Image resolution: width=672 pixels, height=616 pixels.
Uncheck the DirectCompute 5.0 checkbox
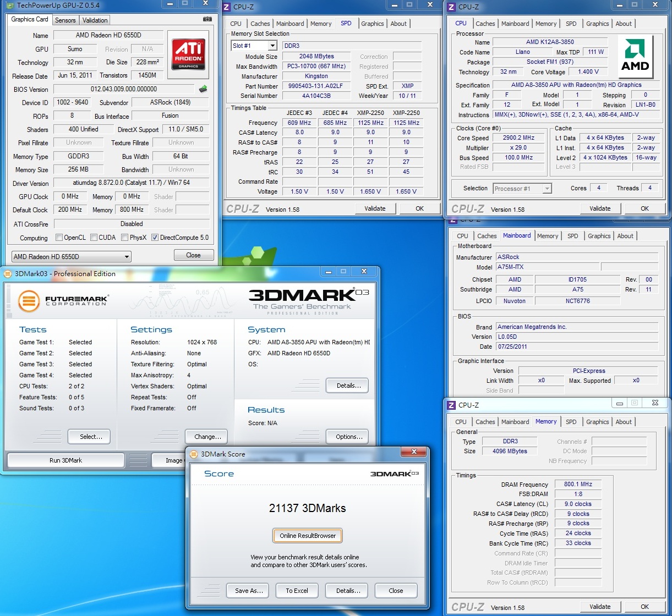pos(155,238)
